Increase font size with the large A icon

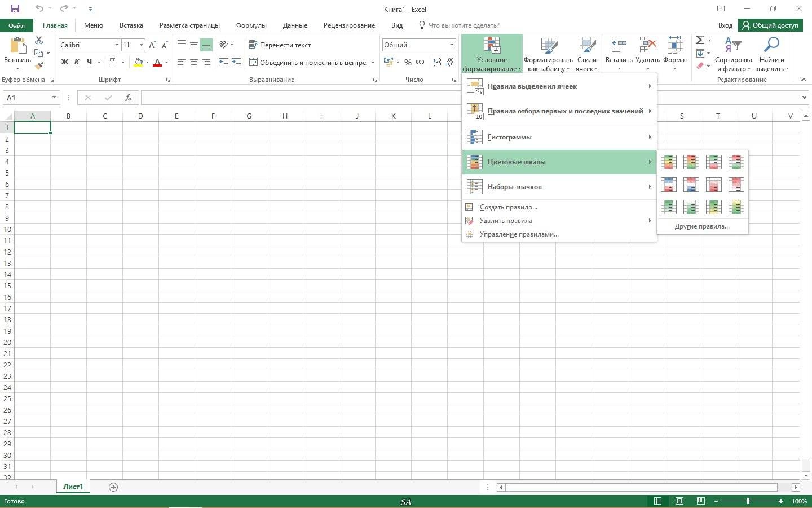click(x=152, y=45)
